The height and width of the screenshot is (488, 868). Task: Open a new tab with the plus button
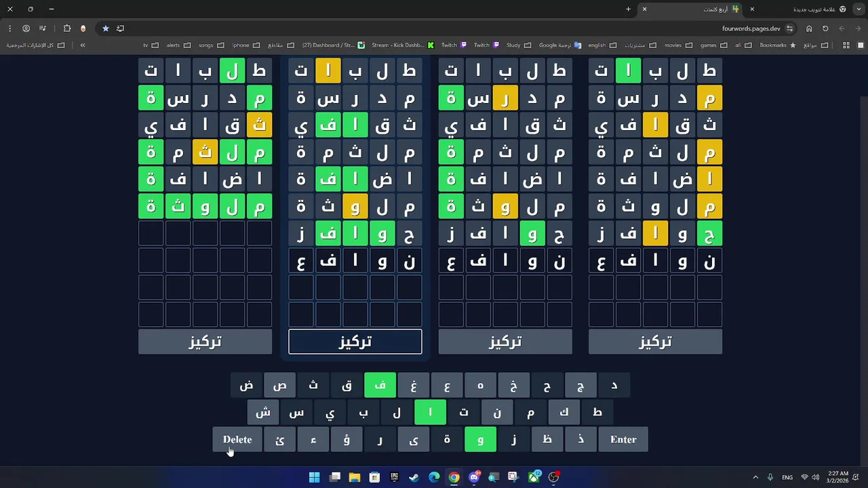tap(628, 9)
